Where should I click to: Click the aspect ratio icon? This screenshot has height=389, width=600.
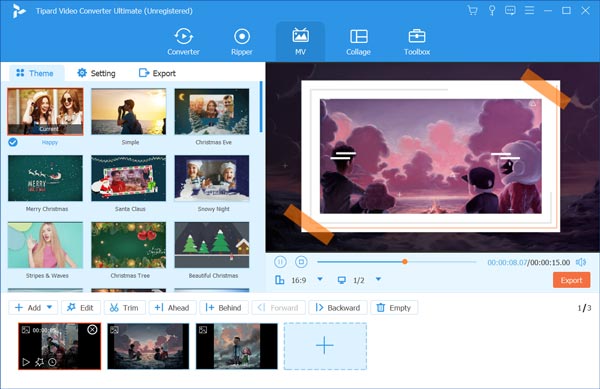[x=280, y=280]
